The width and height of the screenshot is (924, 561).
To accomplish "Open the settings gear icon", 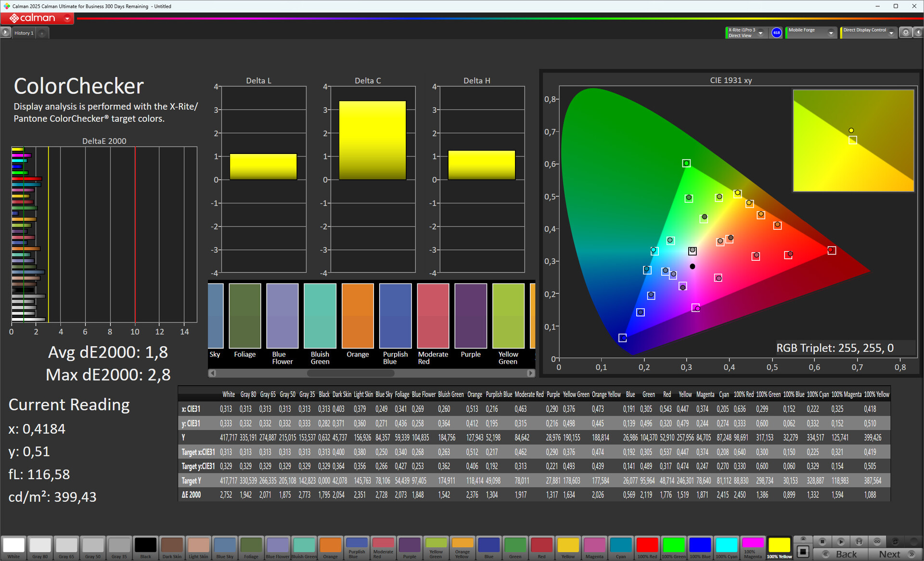I will click(906, 33).
